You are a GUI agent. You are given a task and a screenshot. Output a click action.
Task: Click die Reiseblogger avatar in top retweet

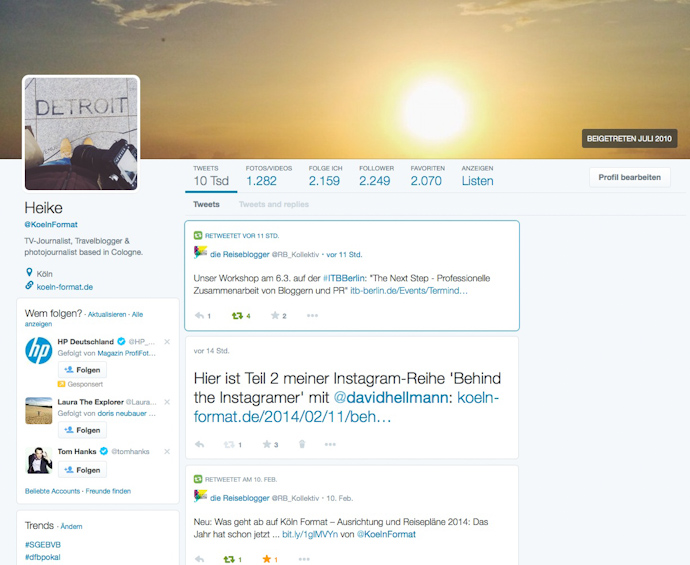(200, 253)
